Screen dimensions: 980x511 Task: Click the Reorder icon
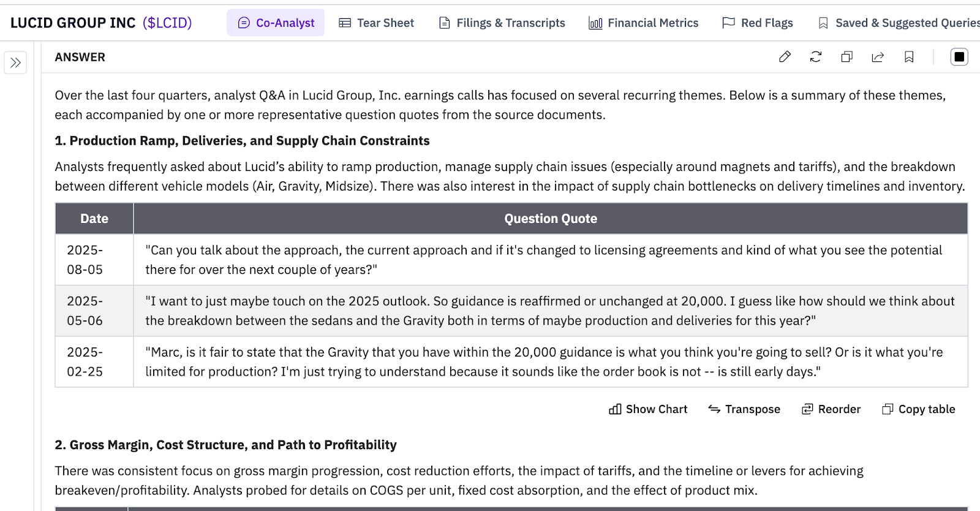pyautogui.click(x=807, y=409)
